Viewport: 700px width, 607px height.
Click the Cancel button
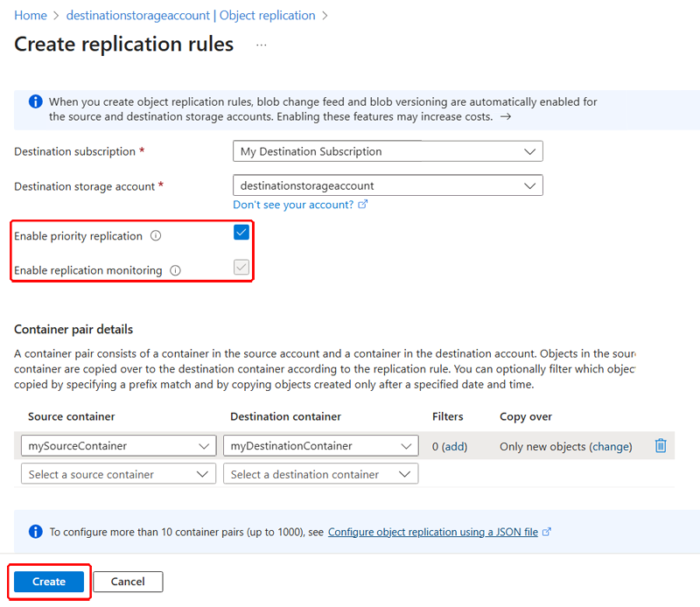coord(128,582)
